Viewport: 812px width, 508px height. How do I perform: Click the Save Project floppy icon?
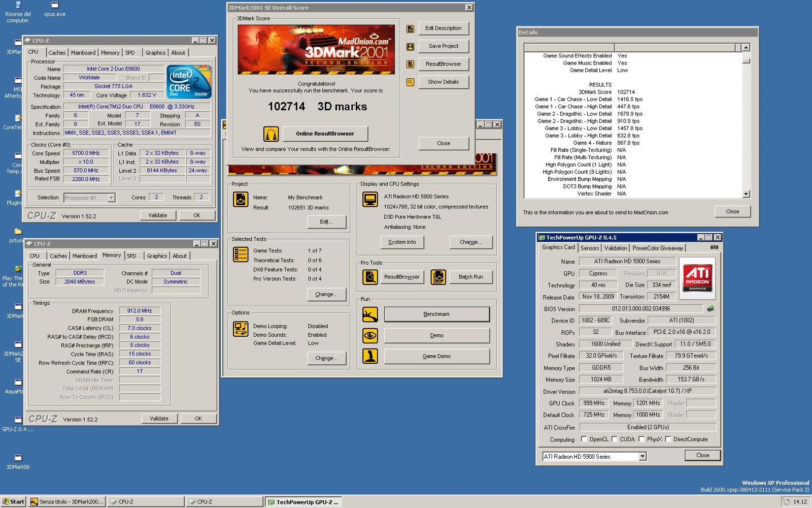click(x=410, y=47)
